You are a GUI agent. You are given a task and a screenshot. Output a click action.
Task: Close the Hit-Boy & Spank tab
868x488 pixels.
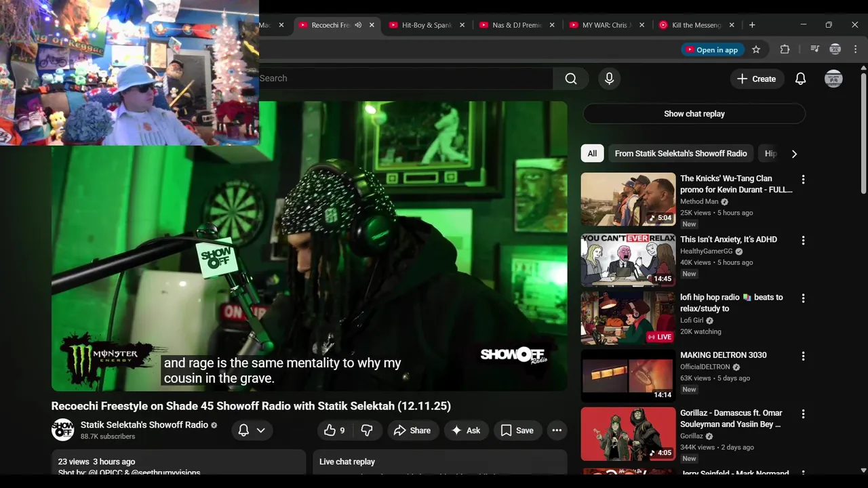(x=462, y=25)
